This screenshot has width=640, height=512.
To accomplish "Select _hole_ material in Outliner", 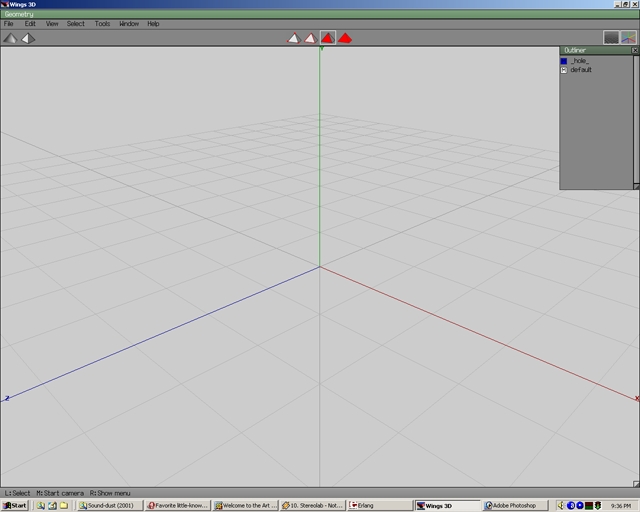I will pos(580,61).
